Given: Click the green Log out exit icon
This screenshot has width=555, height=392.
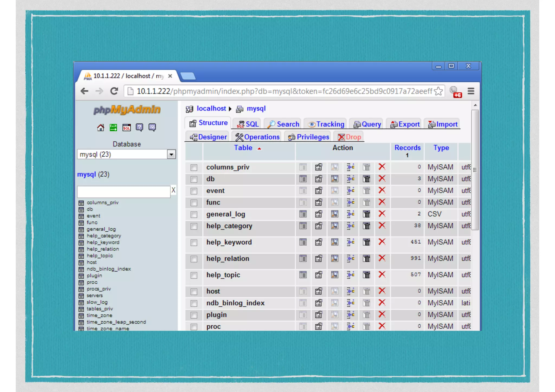Looking at the screenshot, I should 113,128.
